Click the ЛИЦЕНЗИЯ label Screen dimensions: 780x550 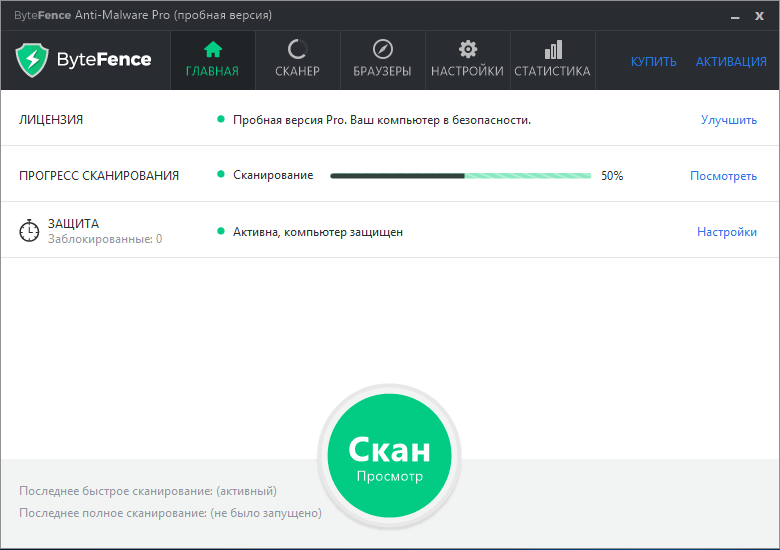[x=51, y=120]
